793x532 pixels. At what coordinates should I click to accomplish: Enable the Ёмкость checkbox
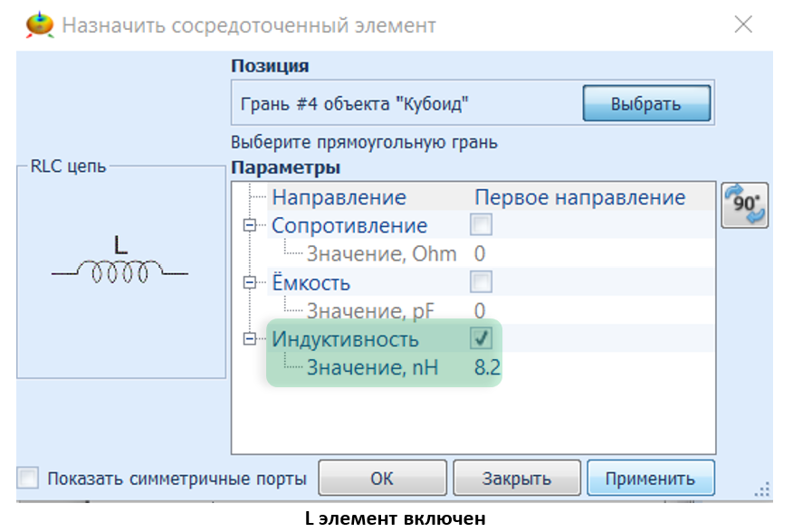(482, 283)
